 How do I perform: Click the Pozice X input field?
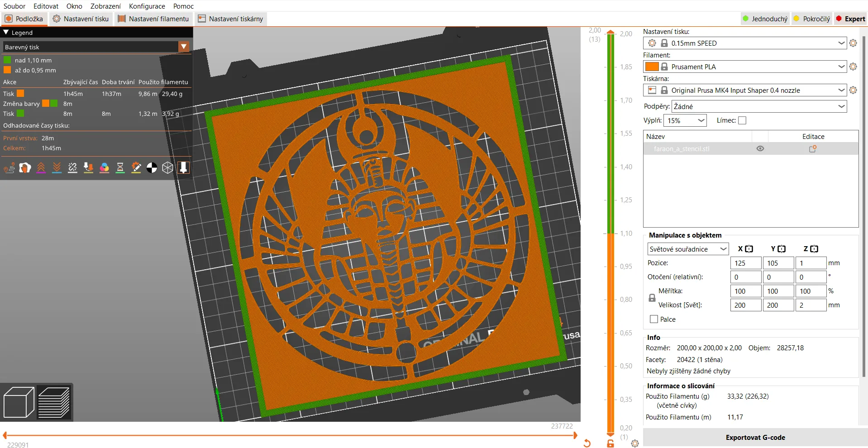[745, 263]
